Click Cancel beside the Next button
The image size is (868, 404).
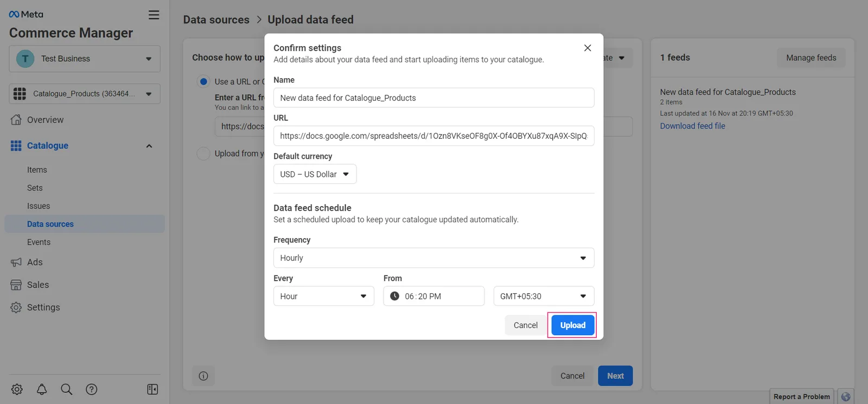pyautogui.click(x=572, y=376)
